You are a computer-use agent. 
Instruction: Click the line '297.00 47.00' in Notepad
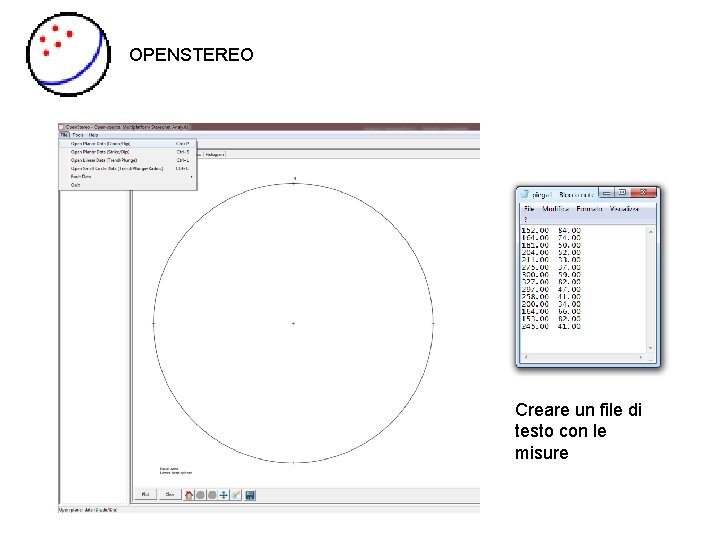[x=551, y=289]
